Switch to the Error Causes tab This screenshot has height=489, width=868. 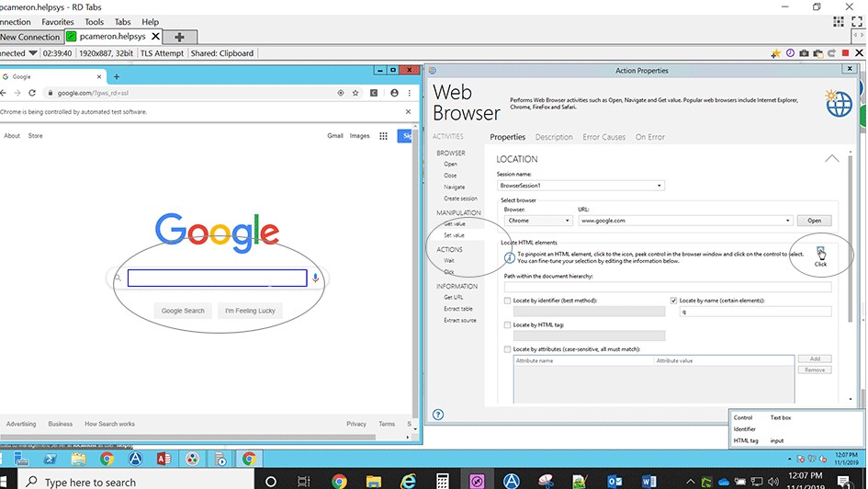point(604,137)
